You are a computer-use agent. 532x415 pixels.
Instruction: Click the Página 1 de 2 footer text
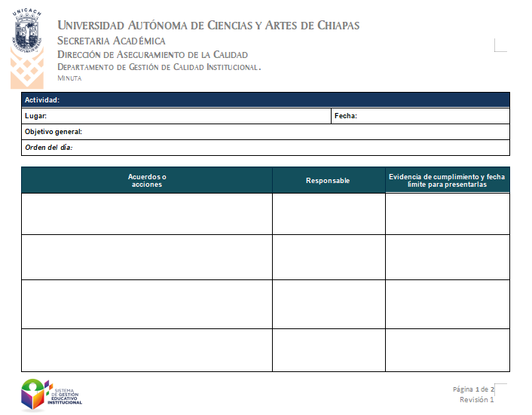(472, 389)
